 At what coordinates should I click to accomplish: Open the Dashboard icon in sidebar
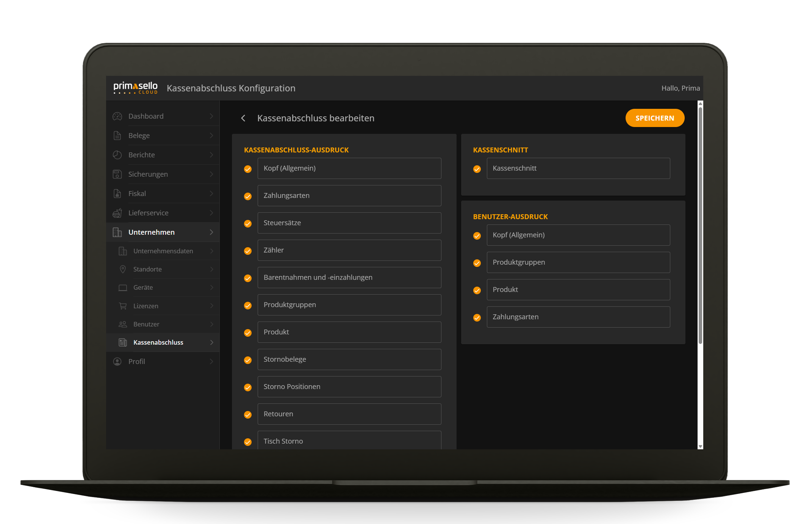tap(117, 116)
